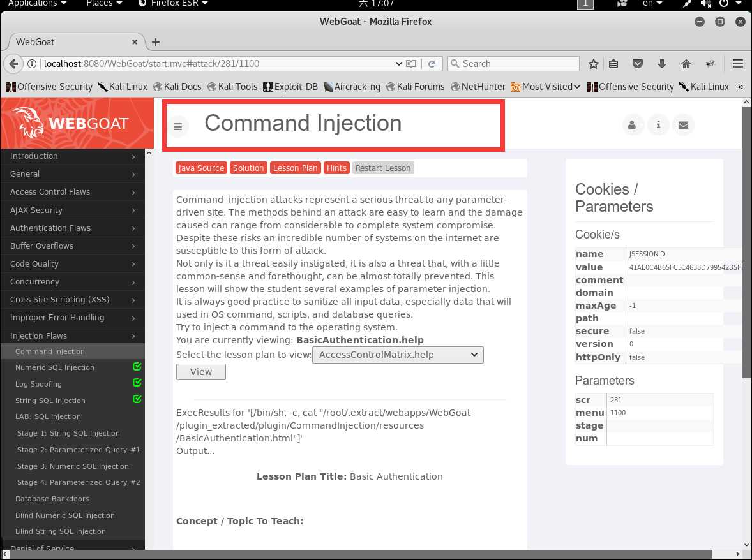The image size is (752, 560).
Task: Open the Exploit-DB bookmark
Action: (290, 87)
